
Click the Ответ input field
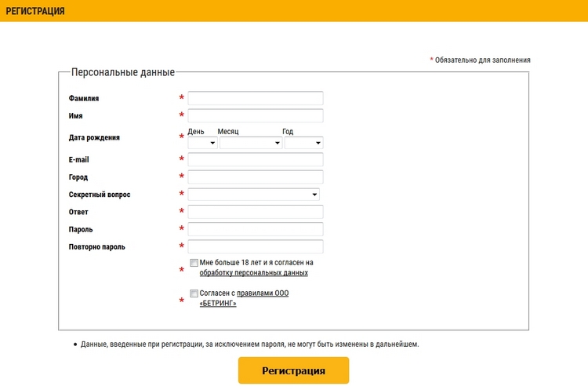pyautogui.click(x=256, y=212)
